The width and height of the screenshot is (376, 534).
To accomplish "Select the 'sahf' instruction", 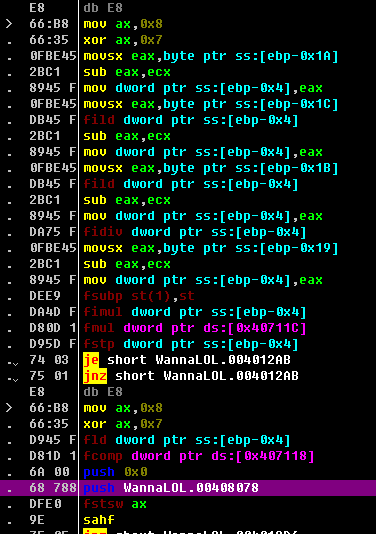I will tap(99, 520).
